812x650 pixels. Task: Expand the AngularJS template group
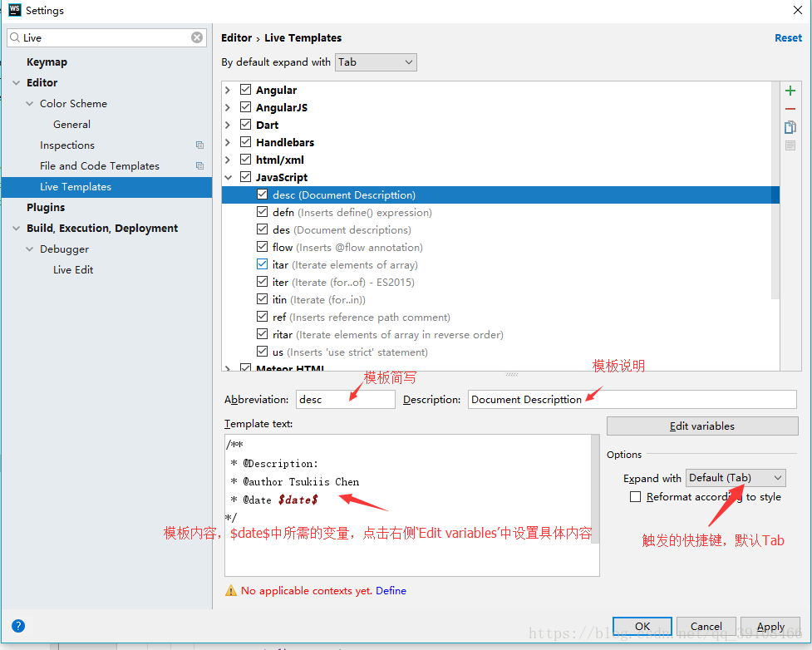tap(228, 107)
